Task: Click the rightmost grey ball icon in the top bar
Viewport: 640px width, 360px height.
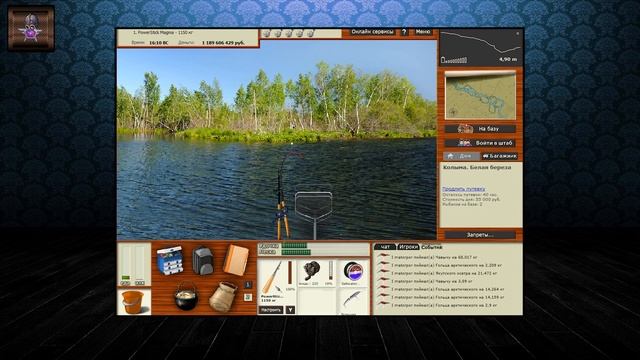Action: [310, 33]
